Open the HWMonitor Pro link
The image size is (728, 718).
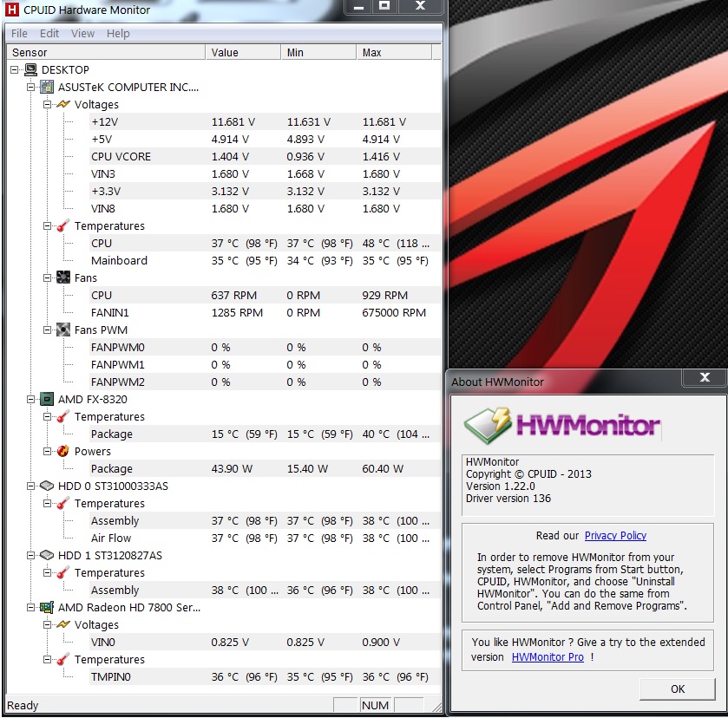[548, 656]
